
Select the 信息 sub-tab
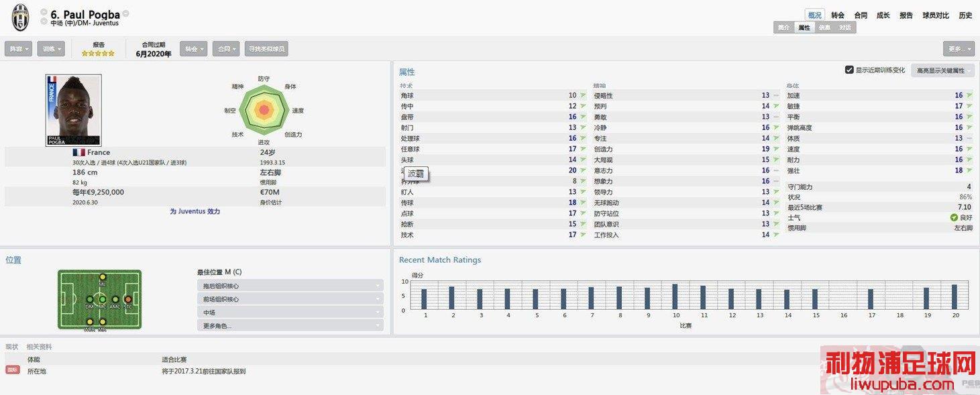pos(824,27)
